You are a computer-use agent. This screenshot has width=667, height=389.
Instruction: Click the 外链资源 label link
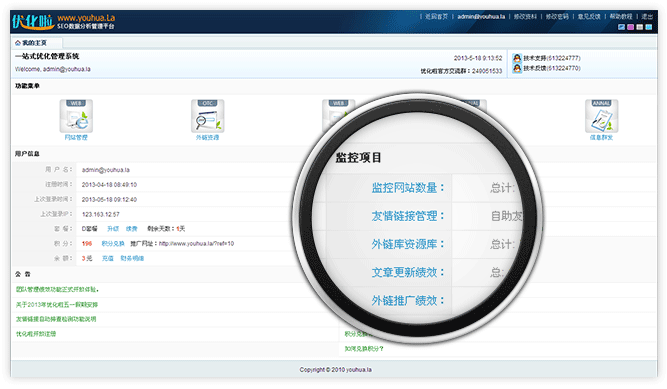point(208,137)
